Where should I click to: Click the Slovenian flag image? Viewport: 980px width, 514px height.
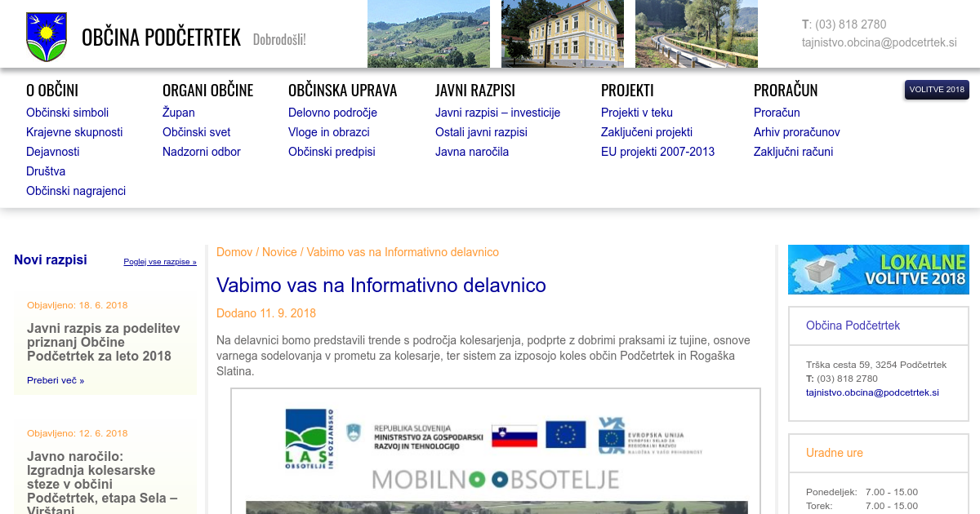514,435
